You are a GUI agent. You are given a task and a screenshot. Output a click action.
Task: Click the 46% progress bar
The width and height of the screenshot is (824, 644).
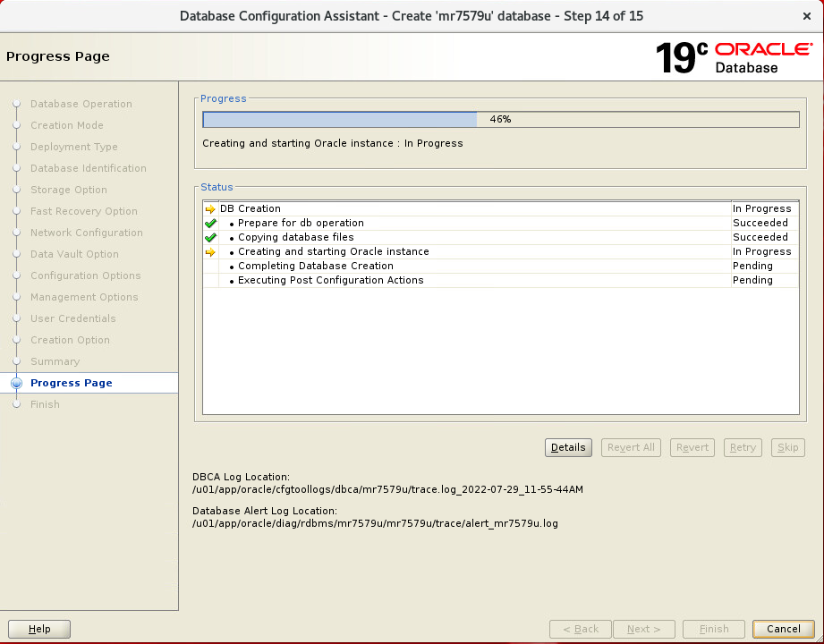(501, 119)
